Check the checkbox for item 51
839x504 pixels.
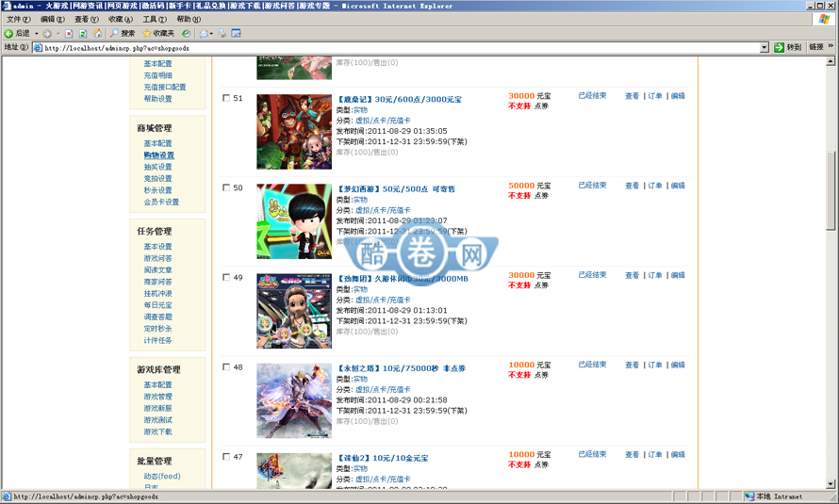(226, 98)
